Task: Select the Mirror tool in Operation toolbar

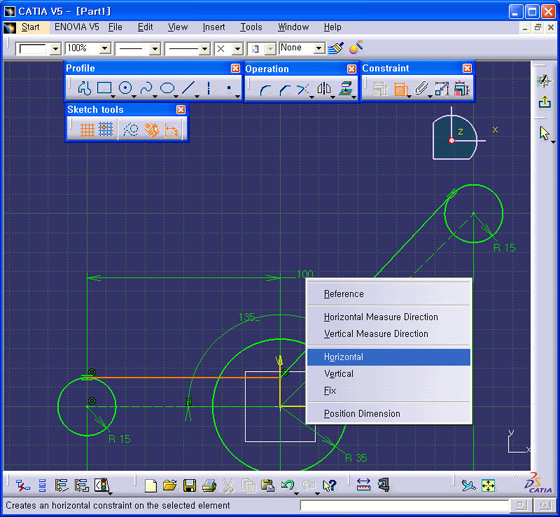Action: (324, 89)
